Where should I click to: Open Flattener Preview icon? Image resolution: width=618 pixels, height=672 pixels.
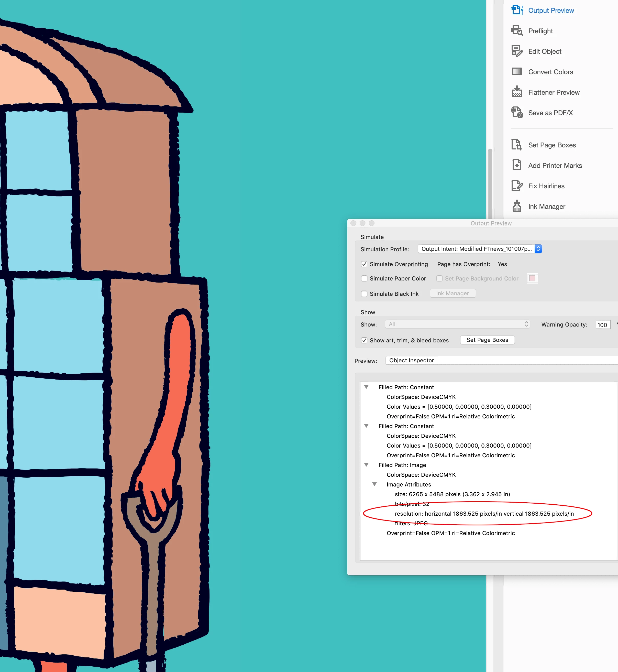(x=517, y=92)
